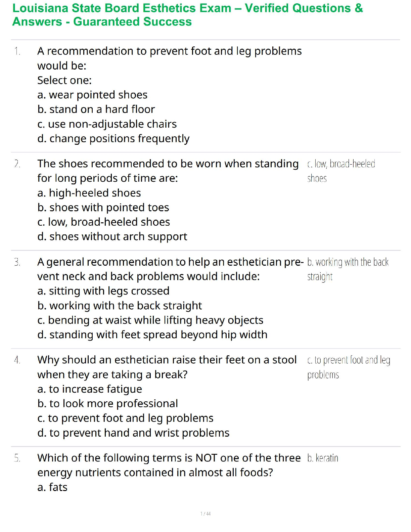This screenshot has height=532, width=411.
Task: Click 'd. standing with feet spread beyond hip width'
Action: [152, 335]
